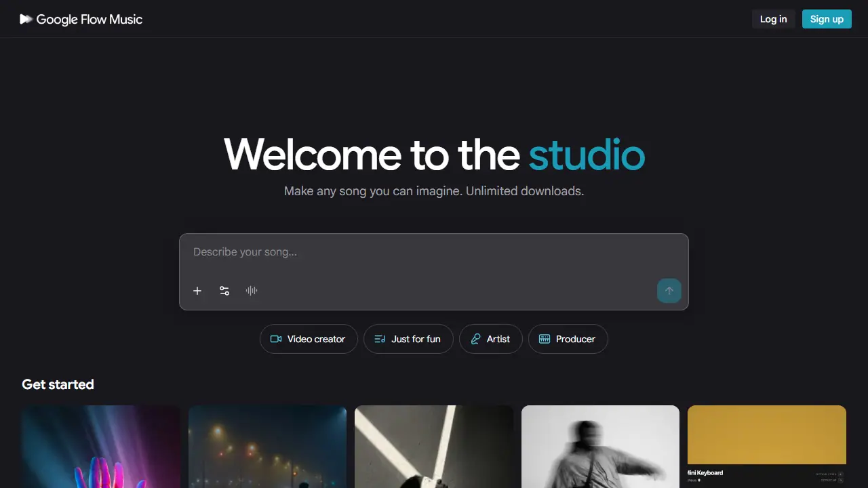Viewport: 868px width, 488px height.
Task: Submit the song with the arrow send button
Action: point(669,291)
